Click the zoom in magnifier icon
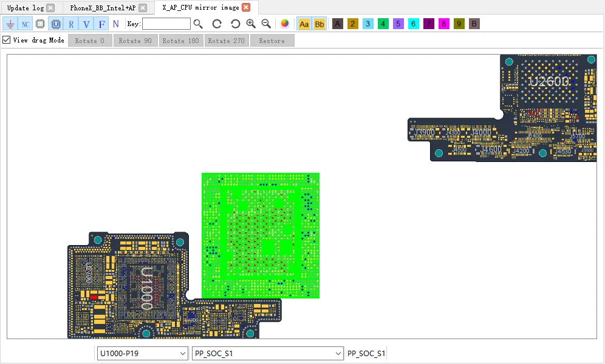 pos(251,24)
